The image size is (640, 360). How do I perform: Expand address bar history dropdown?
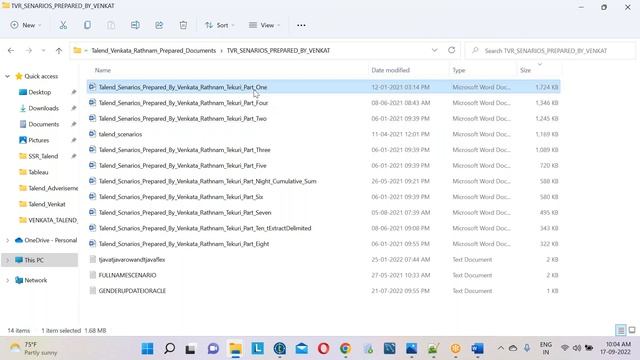[x=435, y=50]
